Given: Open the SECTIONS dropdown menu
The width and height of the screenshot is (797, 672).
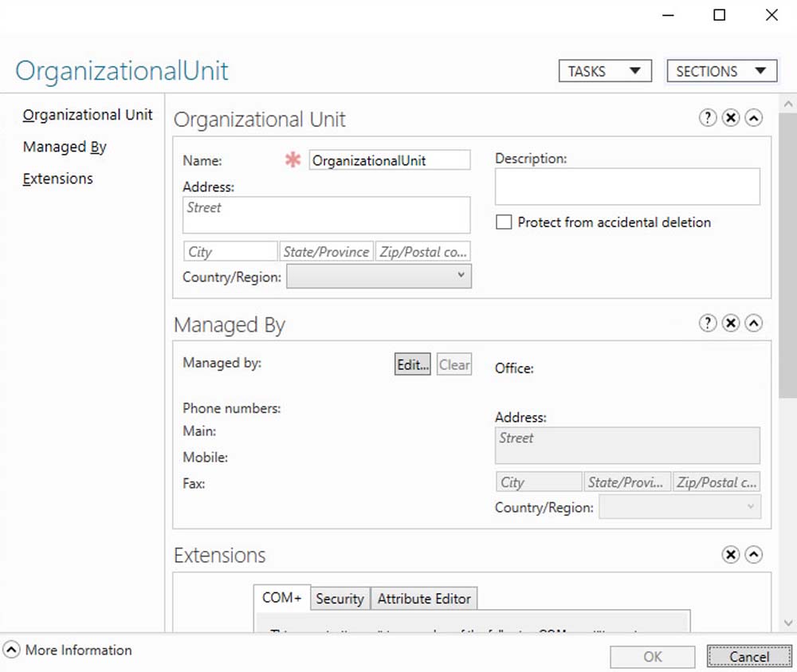Looking at the screenshot, I should (721, 71).
